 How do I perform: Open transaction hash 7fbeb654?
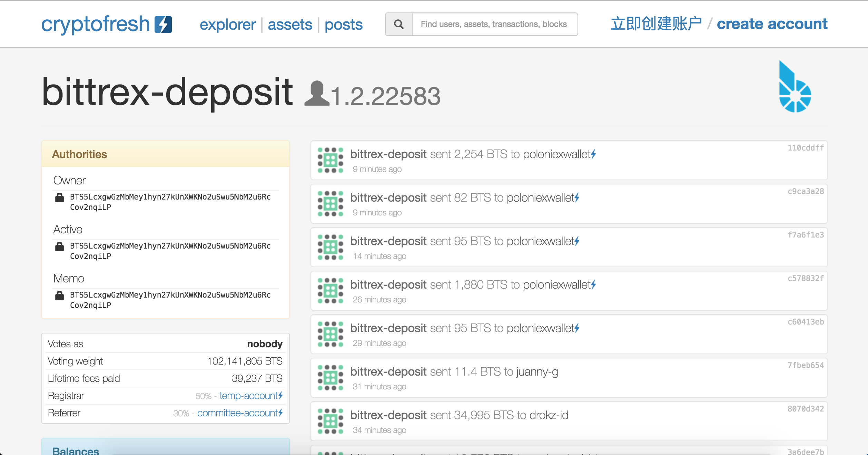806,365
